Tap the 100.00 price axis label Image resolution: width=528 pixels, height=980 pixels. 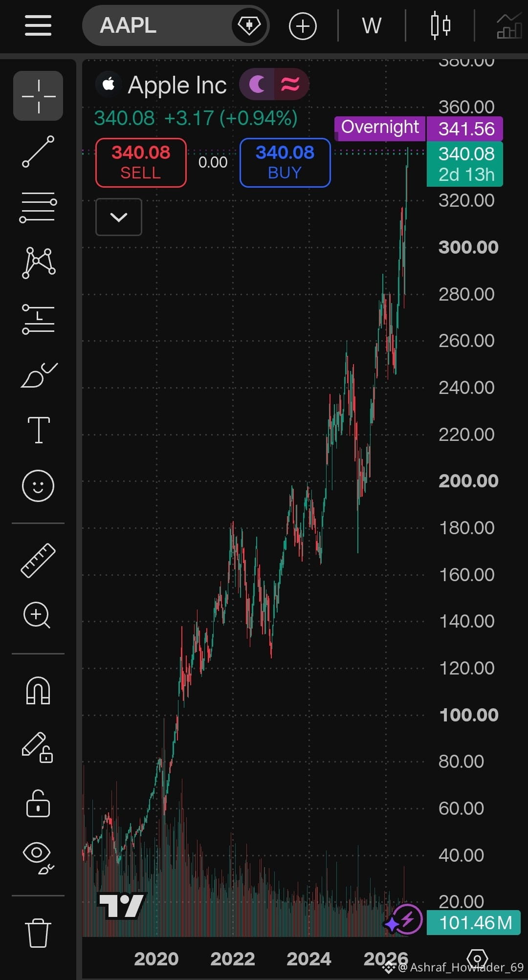point(468,715)
